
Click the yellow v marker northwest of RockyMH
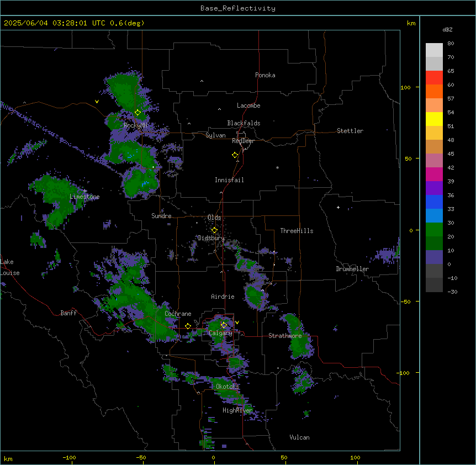click(97, 102)
